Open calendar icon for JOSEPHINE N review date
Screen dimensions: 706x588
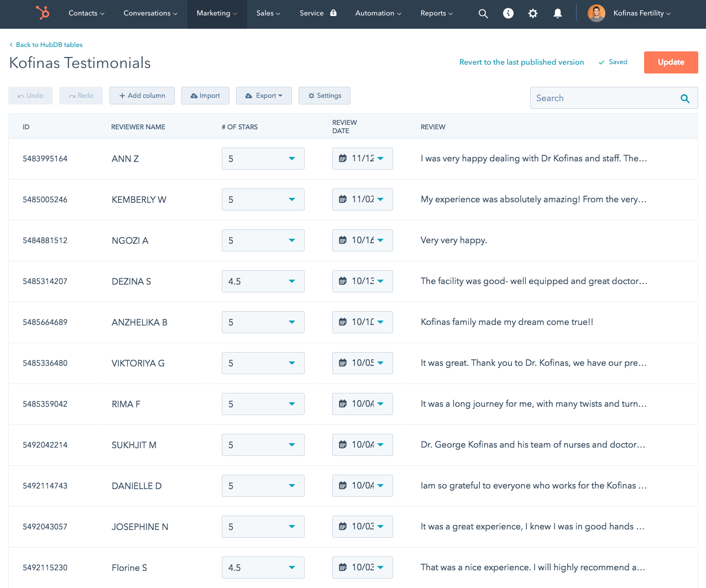click(x=343, y=527)
